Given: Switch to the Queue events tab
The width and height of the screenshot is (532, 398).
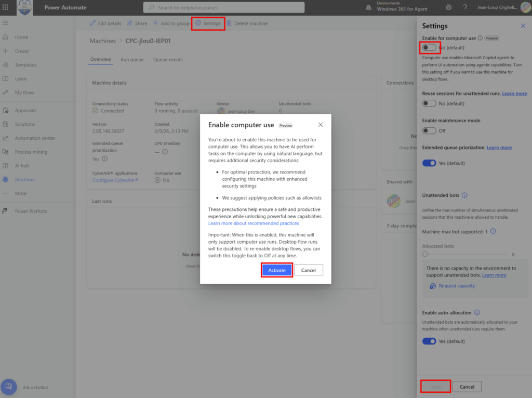Looking at the screenshot, I should point(168,60).
